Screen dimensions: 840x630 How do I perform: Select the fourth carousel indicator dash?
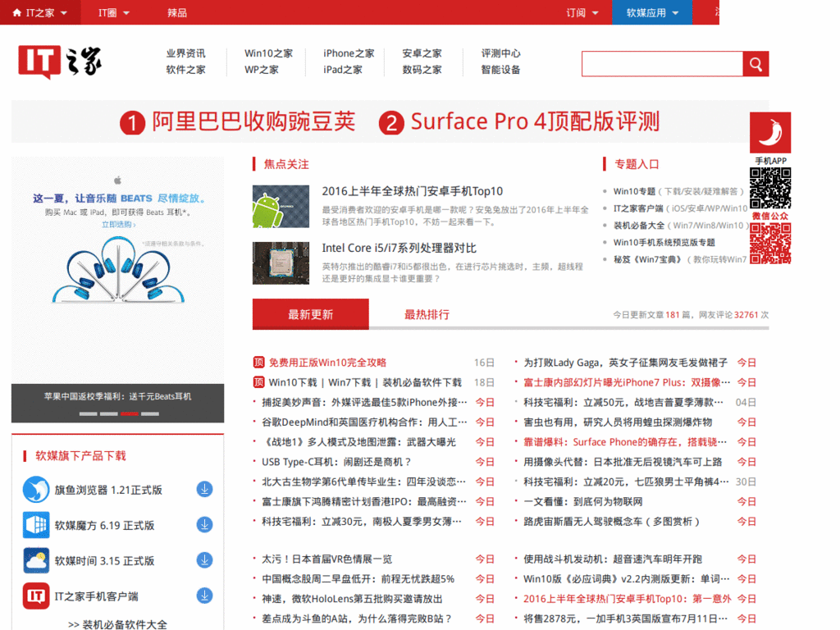(150, 413)
